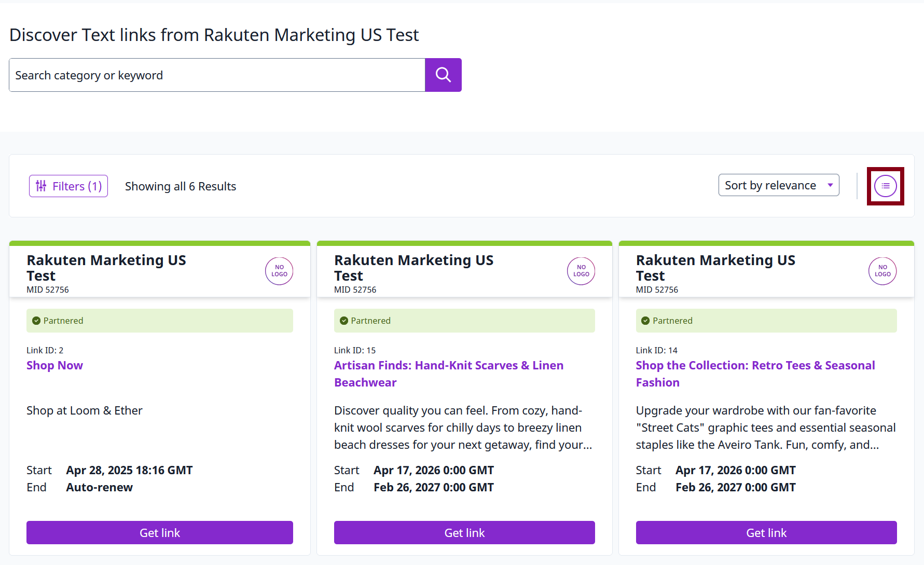
Task: Switch to list view layout icon
Action: point(885,186)
